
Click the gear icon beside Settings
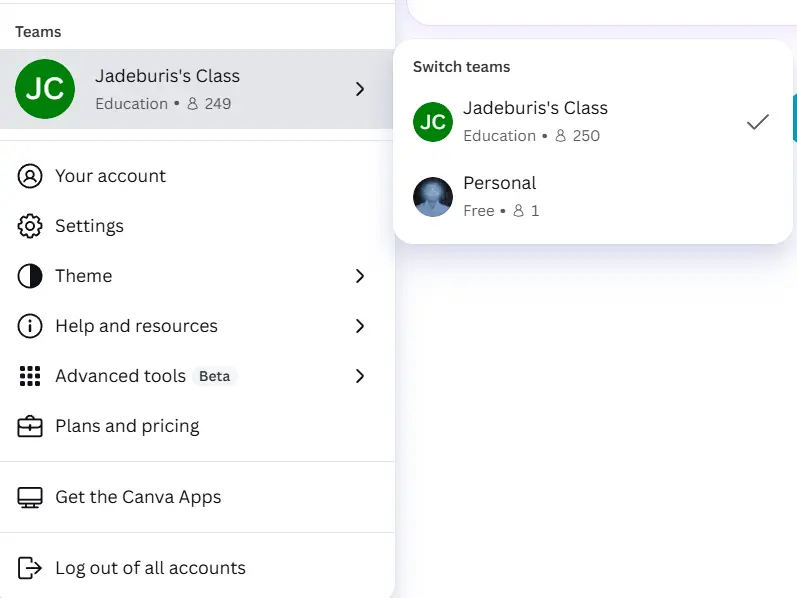(30, 226)
